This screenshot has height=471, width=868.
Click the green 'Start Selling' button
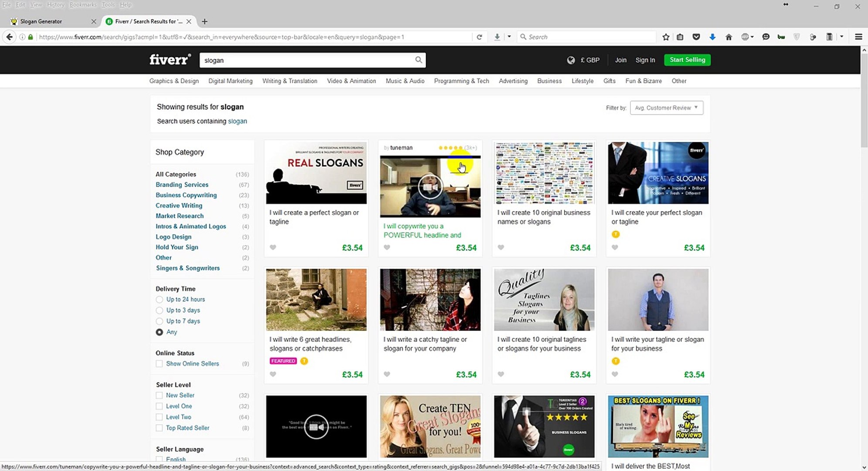point(687,60)
